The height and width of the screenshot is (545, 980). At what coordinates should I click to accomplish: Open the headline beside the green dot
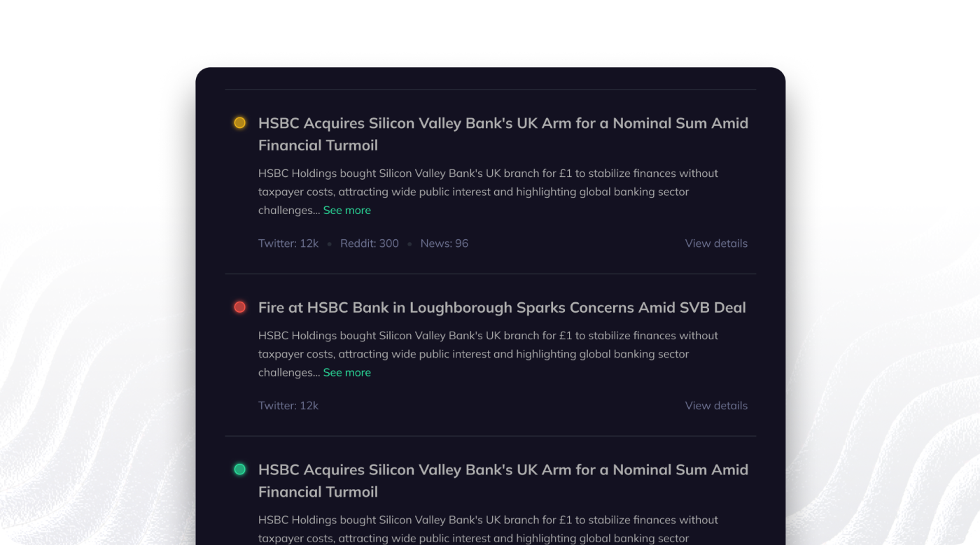[503, 481]
